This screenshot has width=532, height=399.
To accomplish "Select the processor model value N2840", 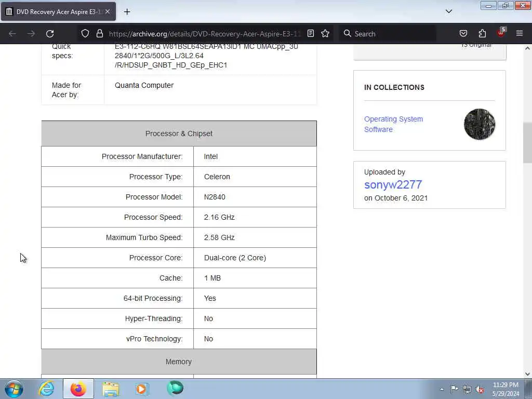I will pos(215,197).
